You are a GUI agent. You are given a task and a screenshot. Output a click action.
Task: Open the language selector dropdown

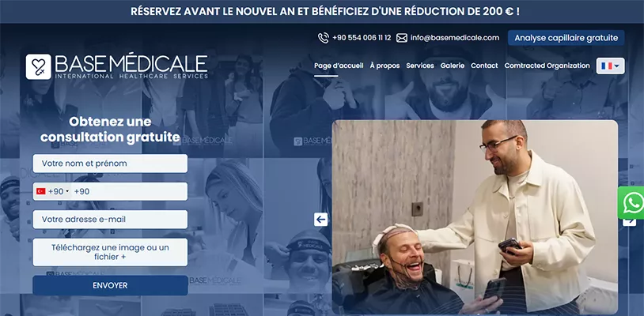(x=610, y=66)
